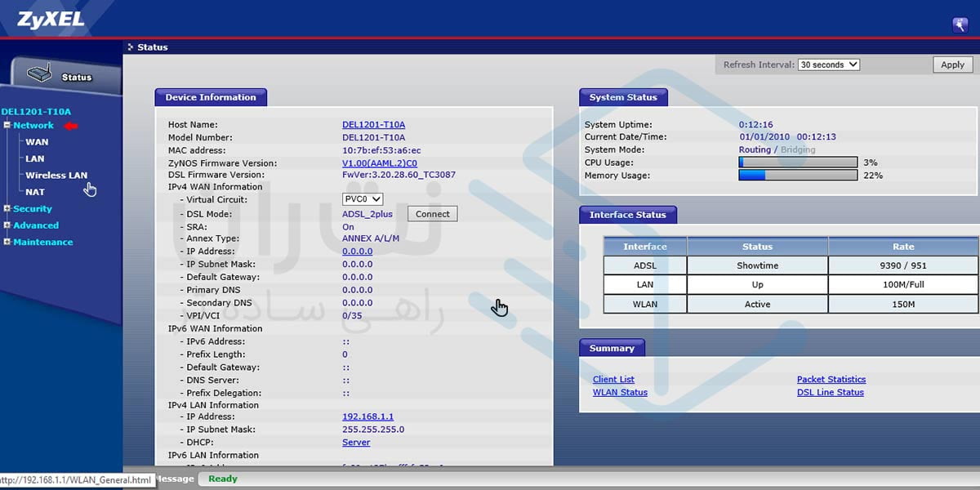Click the Host Name DEL1201-T10A link
Screen dimensions: 980x490
click(373, 125)
